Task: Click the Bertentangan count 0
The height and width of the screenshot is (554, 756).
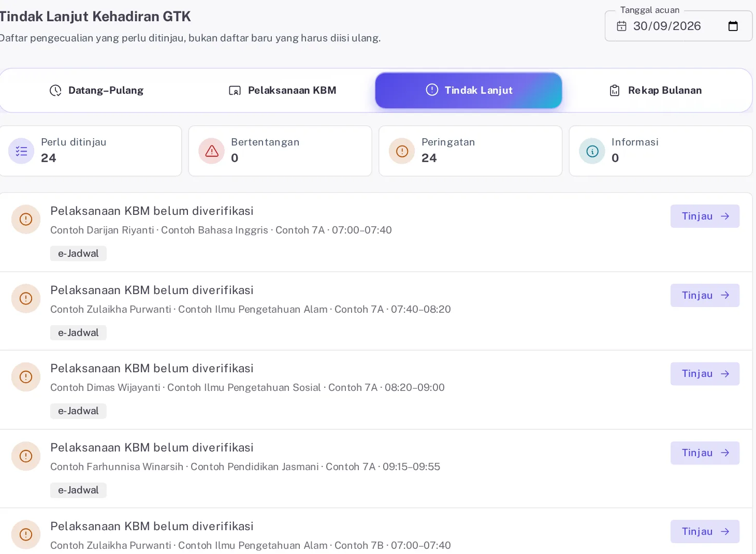Action: (235, 158)
